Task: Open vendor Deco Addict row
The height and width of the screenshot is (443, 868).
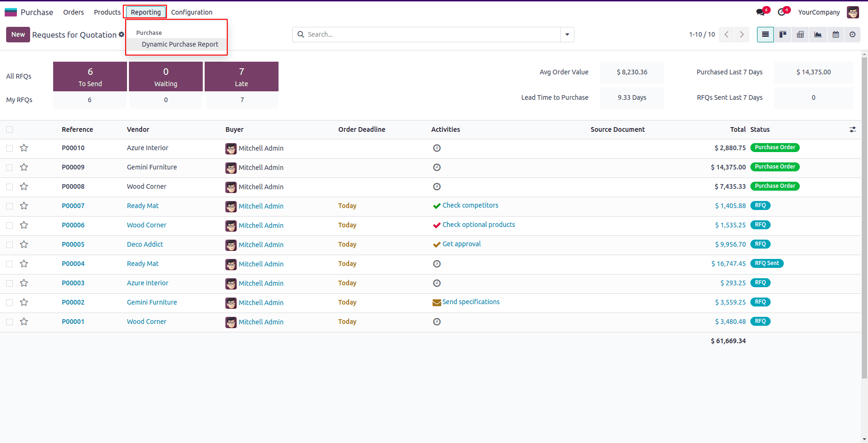Action: coord(145,244)
